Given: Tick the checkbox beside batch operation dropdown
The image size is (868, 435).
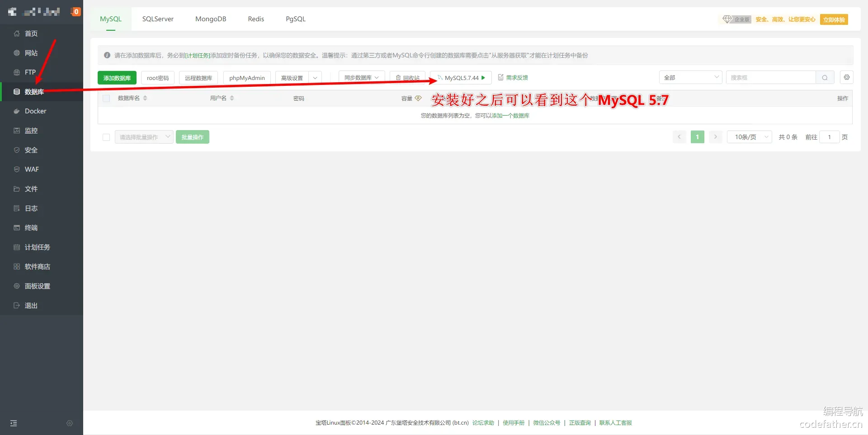Looking at the screenshot, I should [106, 137].
